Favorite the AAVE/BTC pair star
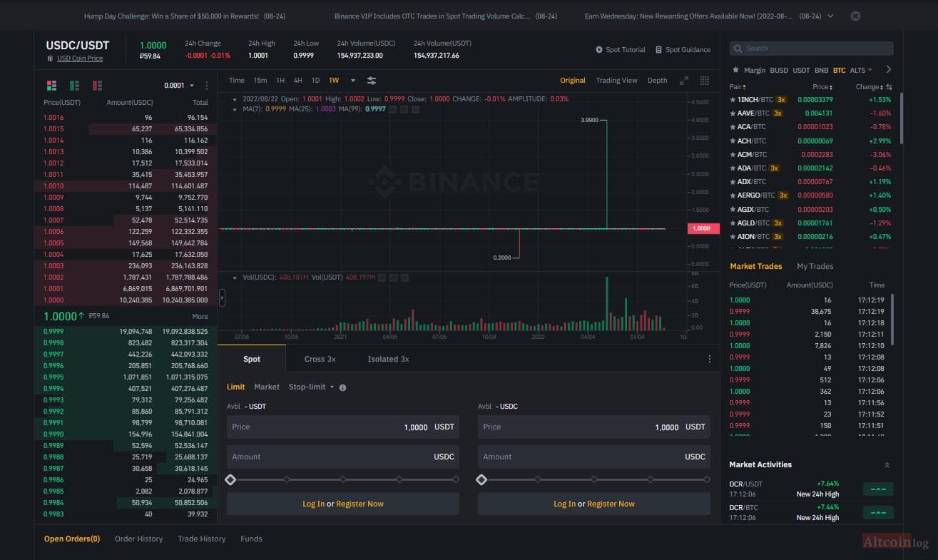The height and width of the screenshot is (560, 938). pyautogui.click(x=733, y=113)
